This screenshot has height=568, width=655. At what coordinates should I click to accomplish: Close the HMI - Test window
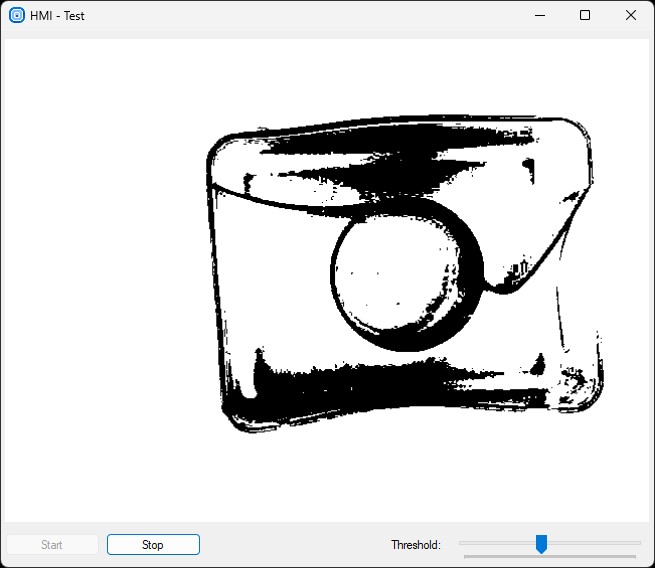coord(630,15)
